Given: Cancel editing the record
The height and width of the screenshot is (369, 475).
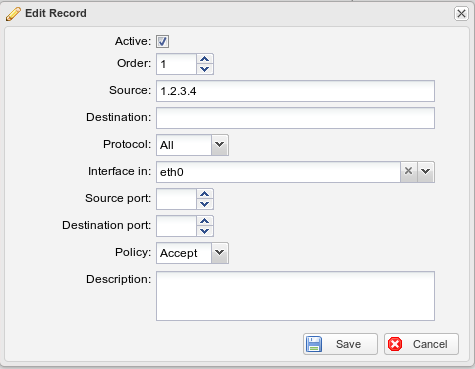Looking at the screenshot, I should pyautogui.click(x=421, y=344).
